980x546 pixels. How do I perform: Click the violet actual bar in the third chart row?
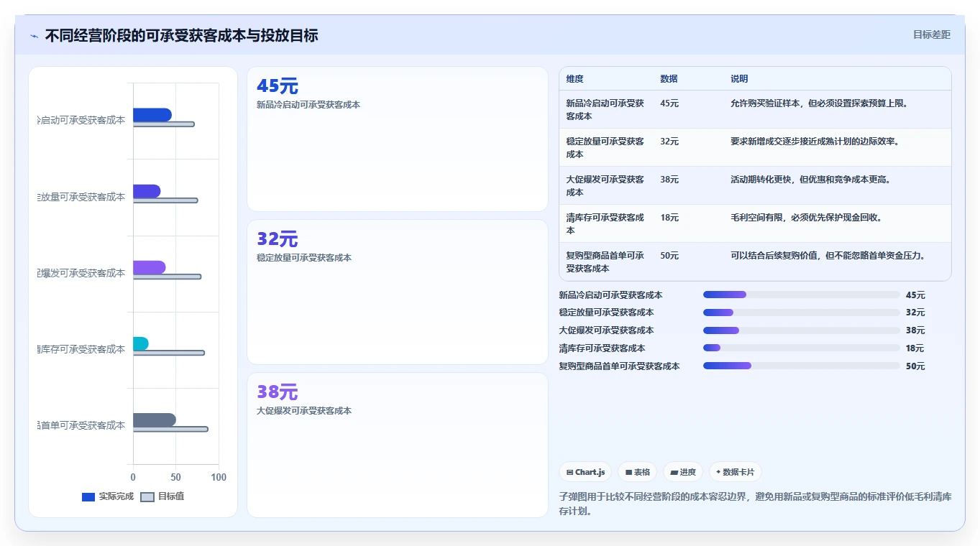[150, 267]
